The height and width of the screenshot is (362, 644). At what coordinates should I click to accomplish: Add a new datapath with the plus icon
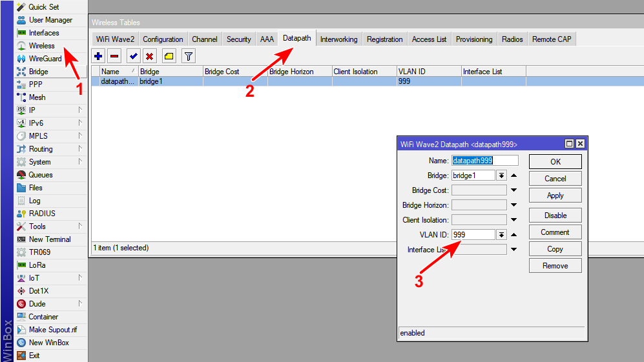(98, 56)
